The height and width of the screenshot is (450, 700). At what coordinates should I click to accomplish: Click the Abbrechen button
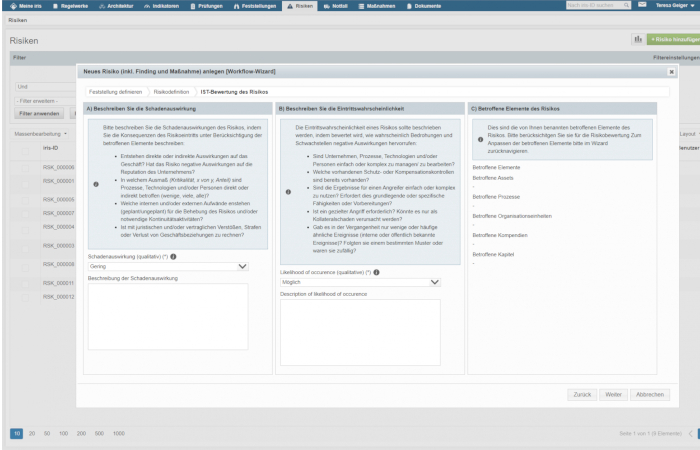[x=650, y=395]
